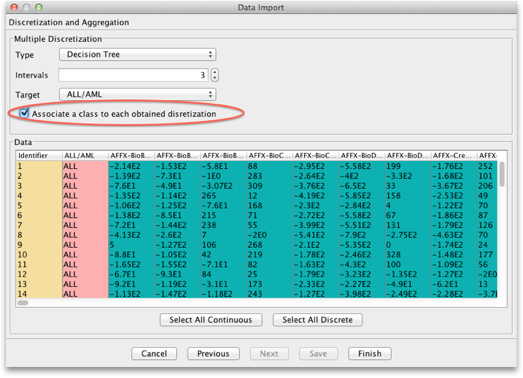Click the grayed-out Save button
The height and width of the screenshot is (378, 523).
[x=318, y=353]
